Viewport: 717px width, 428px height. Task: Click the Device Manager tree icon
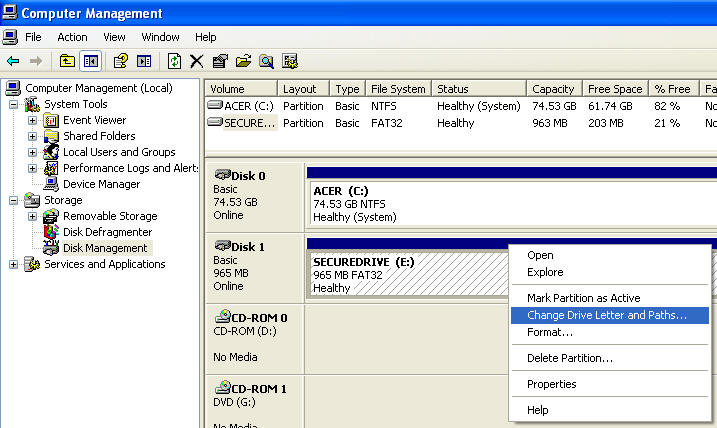(x=51, y=184)
